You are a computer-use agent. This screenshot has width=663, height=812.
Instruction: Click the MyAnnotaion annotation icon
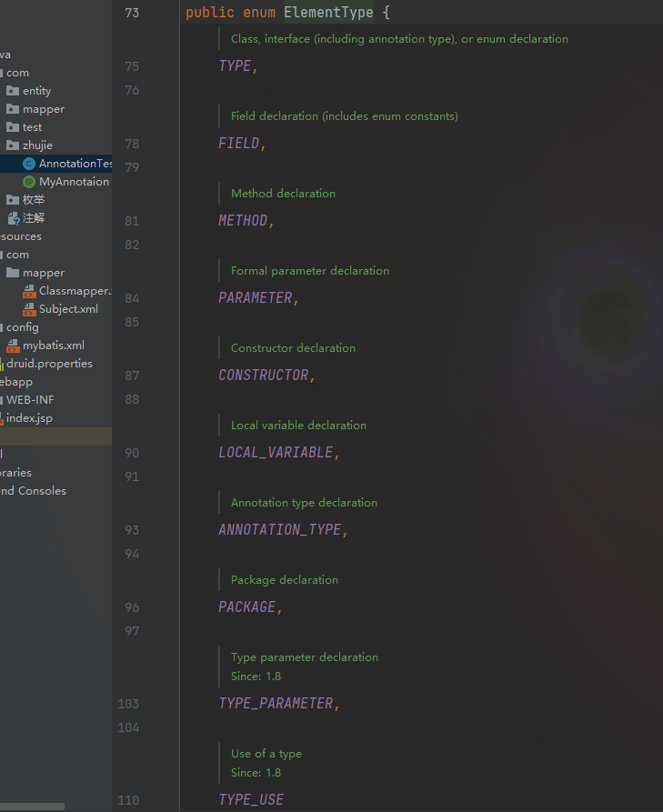[29, 182]
